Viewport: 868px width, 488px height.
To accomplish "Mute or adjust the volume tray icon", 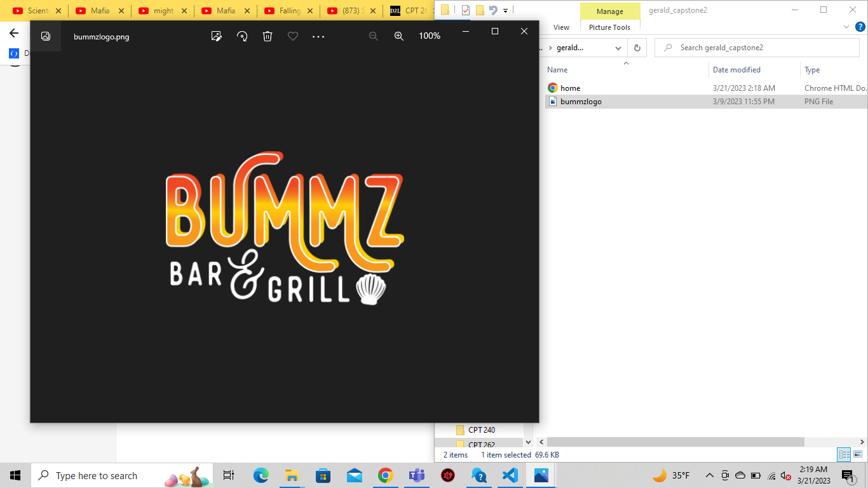I will point(787,475).
